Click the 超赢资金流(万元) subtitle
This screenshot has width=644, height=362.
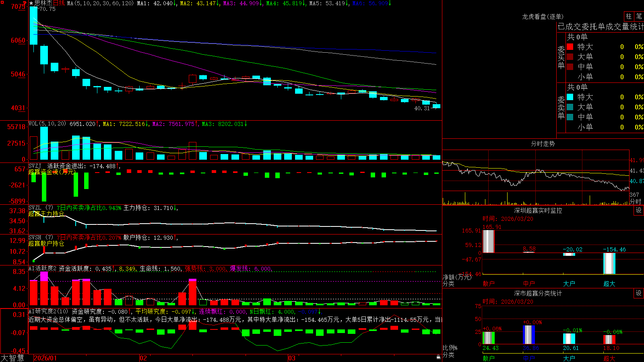(52, 172)
